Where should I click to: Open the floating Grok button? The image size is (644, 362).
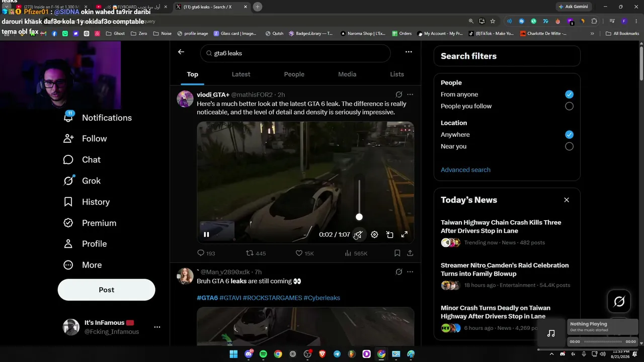click(x=619, y=301)
